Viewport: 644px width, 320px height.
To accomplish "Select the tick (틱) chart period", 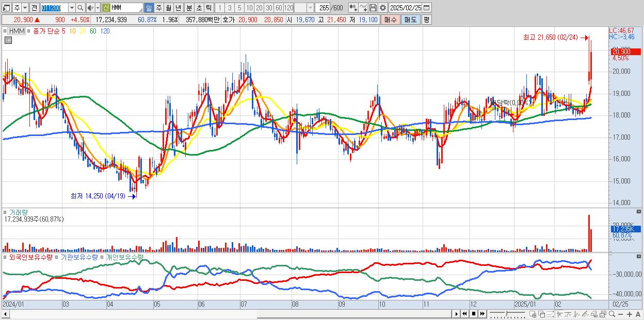I will 208,8.
